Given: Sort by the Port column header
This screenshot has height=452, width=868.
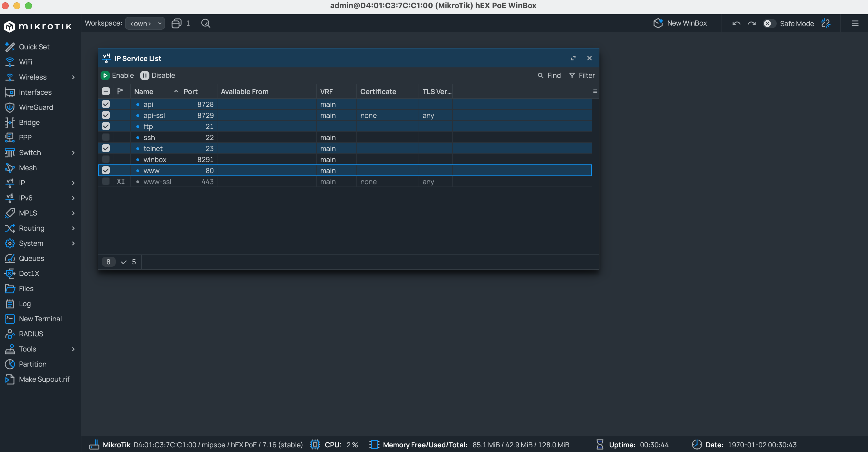Looking at the screenshot, I should pyautogui.click(x=199, y=92).
